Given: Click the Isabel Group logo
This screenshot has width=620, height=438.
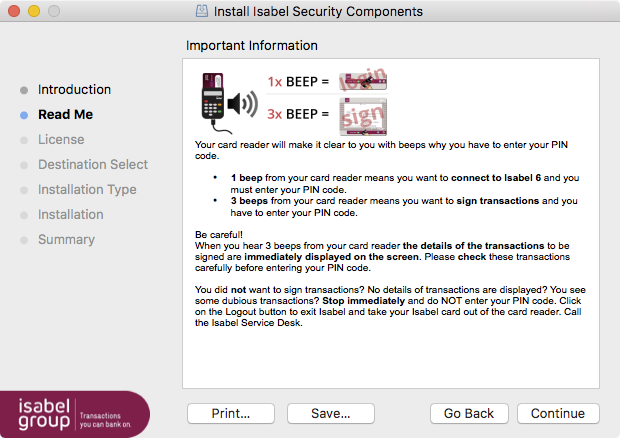Looking at the screenshot, I should (75, 414).
